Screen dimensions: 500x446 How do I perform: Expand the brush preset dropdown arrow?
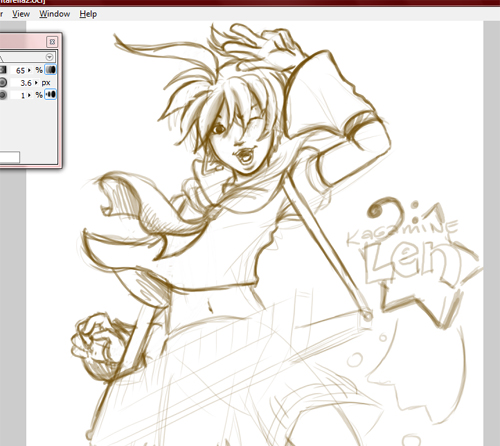tap(50, 57)
